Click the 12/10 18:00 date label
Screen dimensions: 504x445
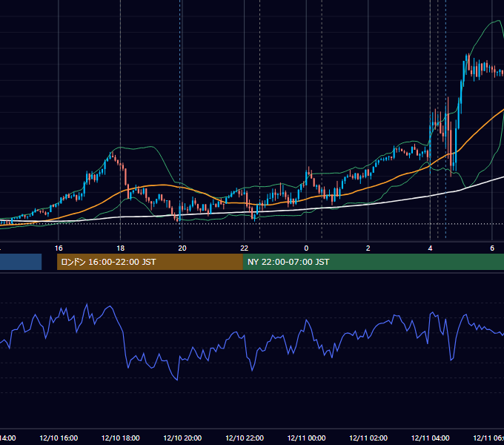pyautogui.click(x=121, y=438)
